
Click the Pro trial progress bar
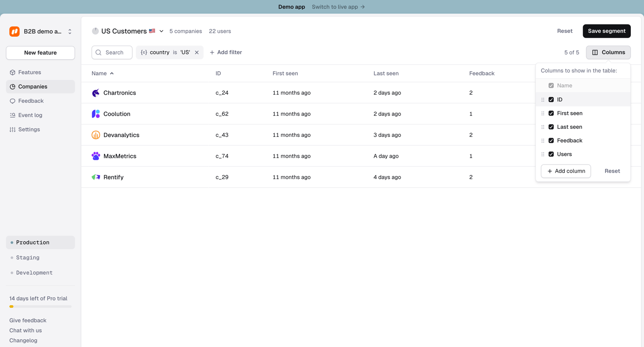(40, 307)
